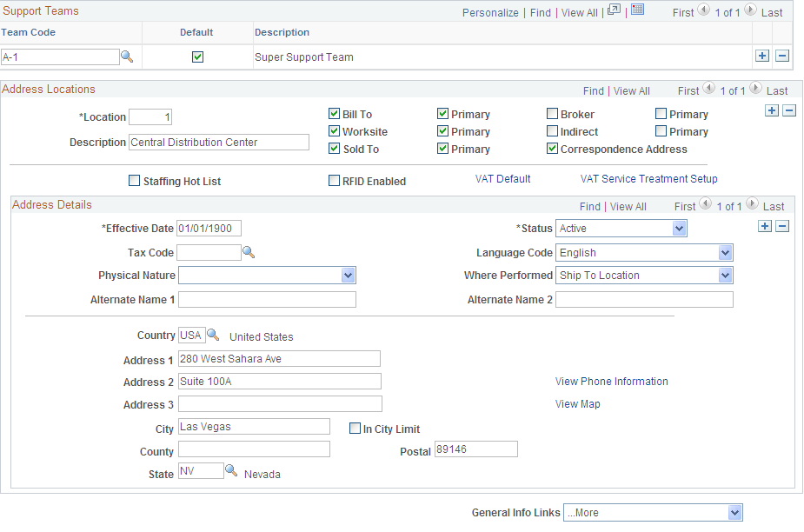Viewport: 804px width, 532px height.
Task: Uncheck Default for Super Support Team
Action: point(197,57)
